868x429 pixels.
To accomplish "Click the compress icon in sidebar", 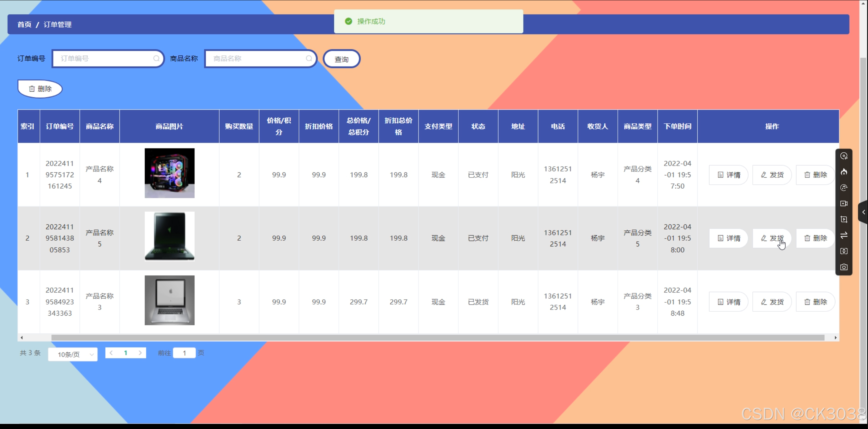I will 844,251.
